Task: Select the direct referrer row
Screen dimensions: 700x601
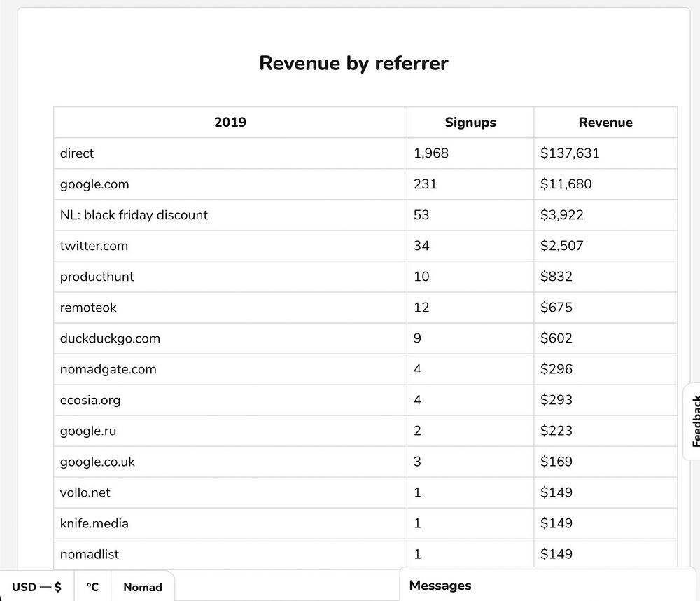Action: [x=77, y=153]
